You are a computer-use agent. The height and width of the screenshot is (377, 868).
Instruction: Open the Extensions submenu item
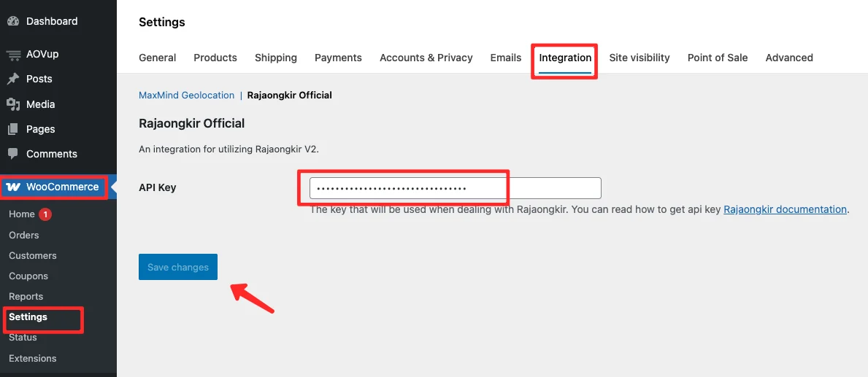(33, 358)
